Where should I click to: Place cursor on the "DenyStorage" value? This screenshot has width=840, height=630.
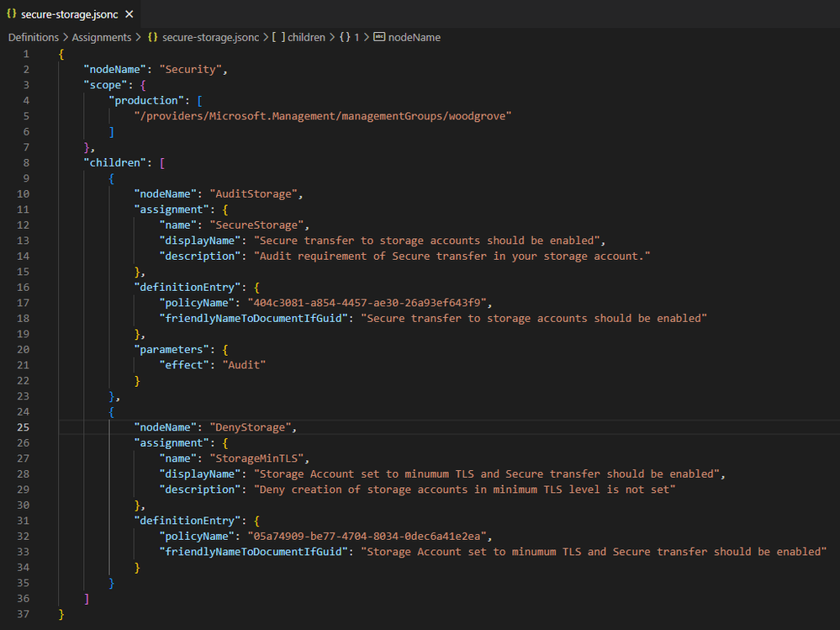coord(251,427)
